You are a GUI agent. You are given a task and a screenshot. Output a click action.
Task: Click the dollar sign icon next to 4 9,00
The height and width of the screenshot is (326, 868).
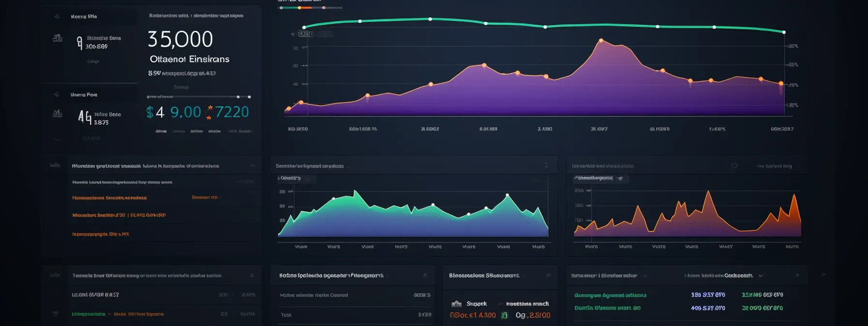pos(150,113)
